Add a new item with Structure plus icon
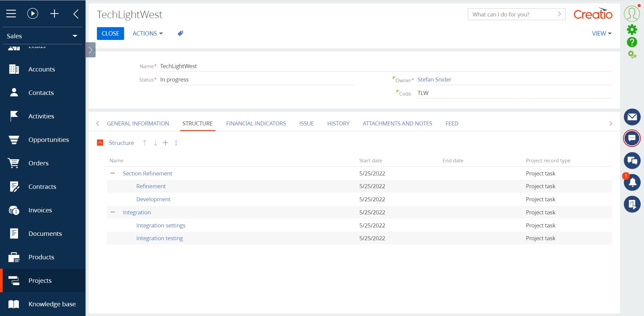 point(165,143)
